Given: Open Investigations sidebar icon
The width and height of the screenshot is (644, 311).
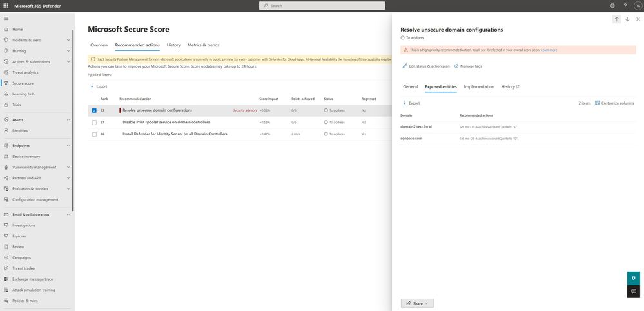Looking at the screenshot, I should click(6, 226).
